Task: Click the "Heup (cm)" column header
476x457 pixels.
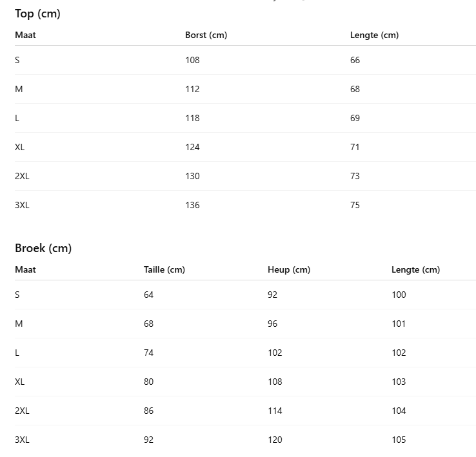Action: 288,269
